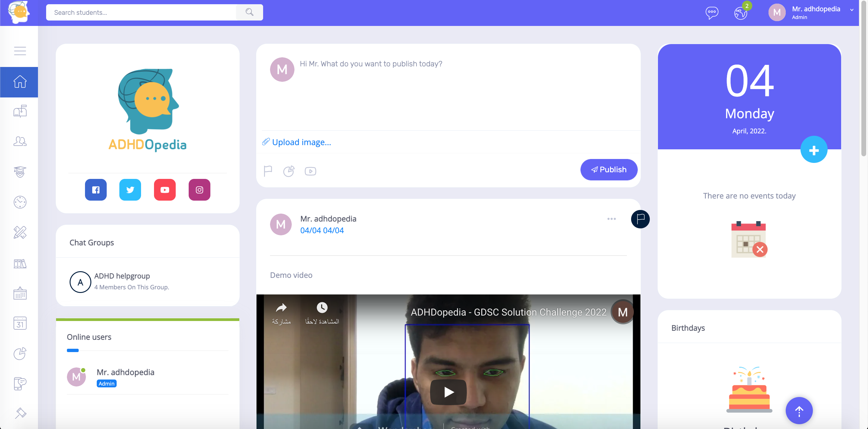Add event with the plus button
This screenshot has width=868, height=429.
814,150
